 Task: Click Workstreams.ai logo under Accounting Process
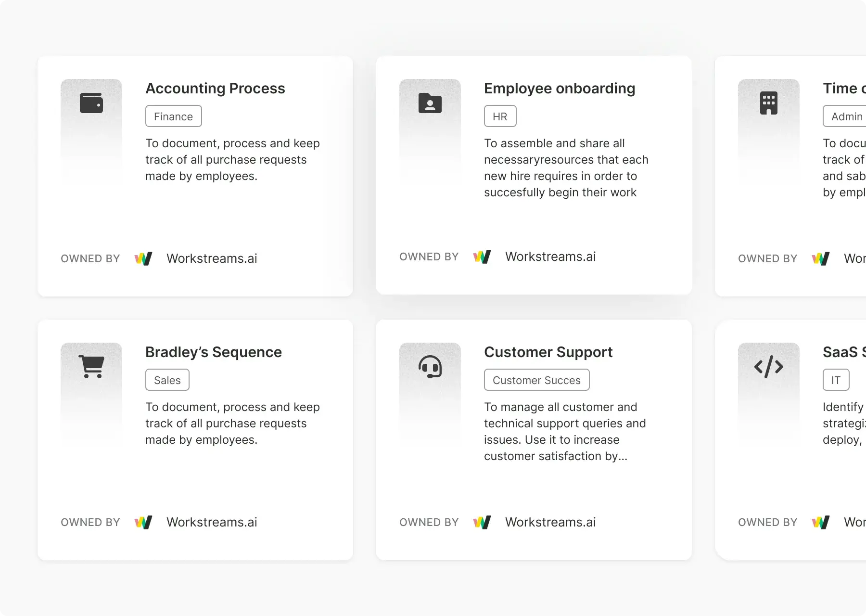pos(143,259)
